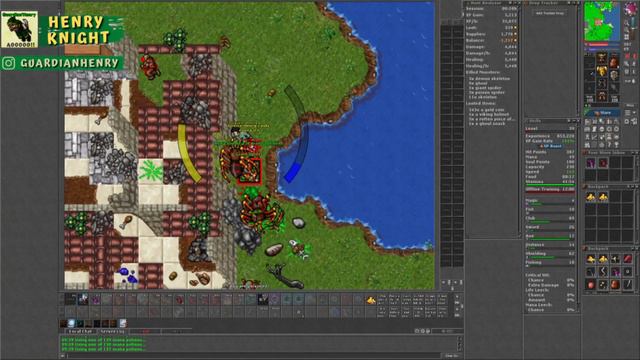Use the gold pile icon on action bar
The image size is (640, 360).
(x=371, y=300)
